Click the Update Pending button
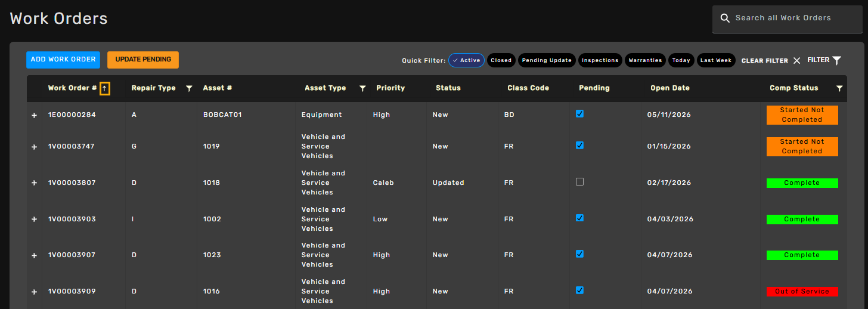 coord(143,60)
